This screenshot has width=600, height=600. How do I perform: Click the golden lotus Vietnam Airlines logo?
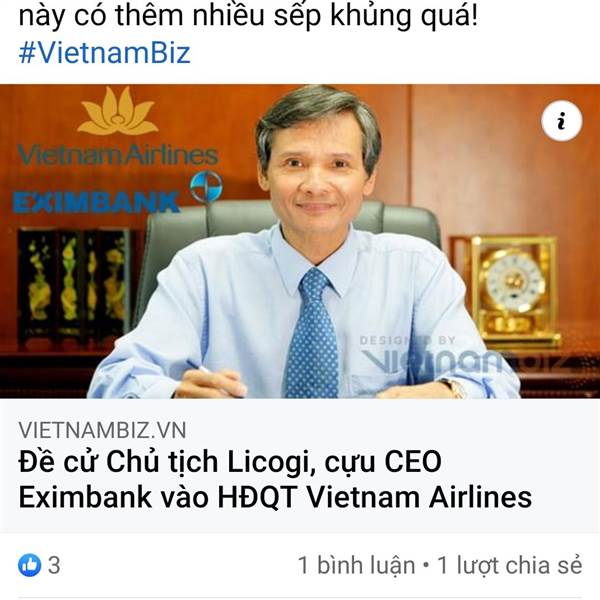[x=118, y=111]
